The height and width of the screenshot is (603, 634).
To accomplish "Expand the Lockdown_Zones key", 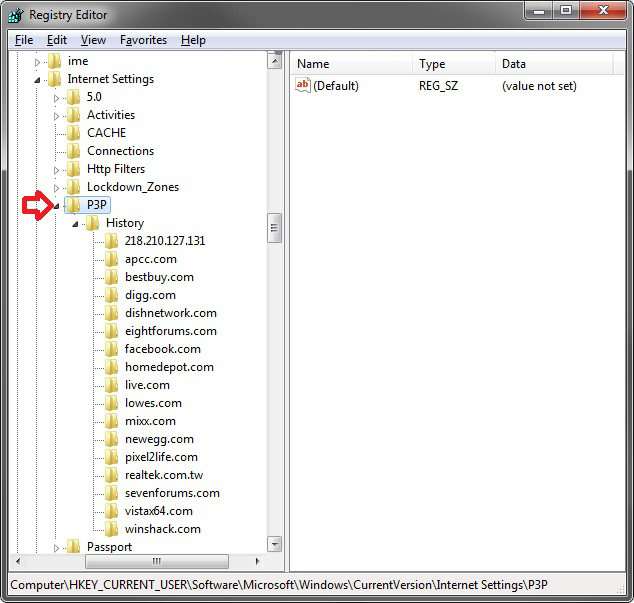I will click(56, 188).
